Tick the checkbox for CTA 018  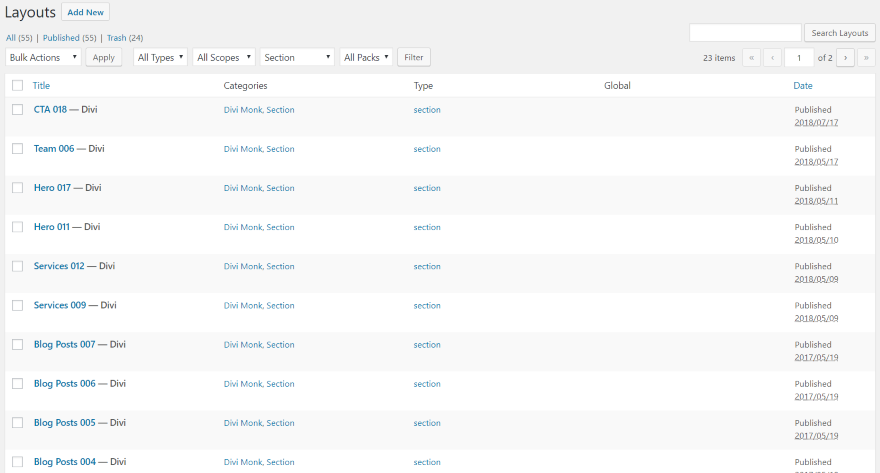click(17, 110)
